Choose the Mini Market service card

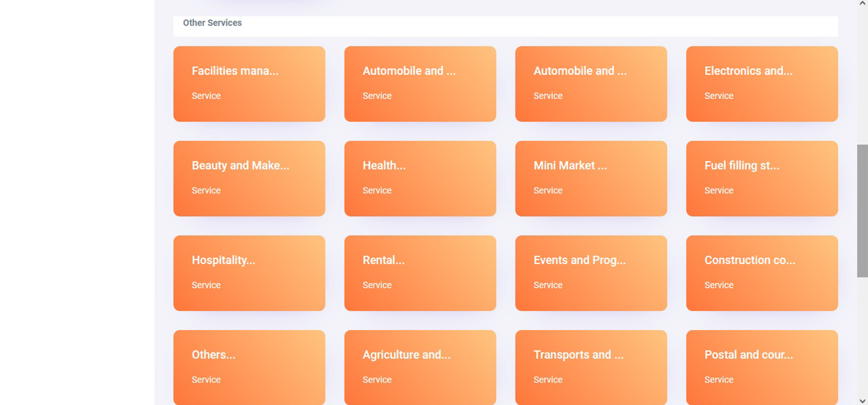[591, 178]
